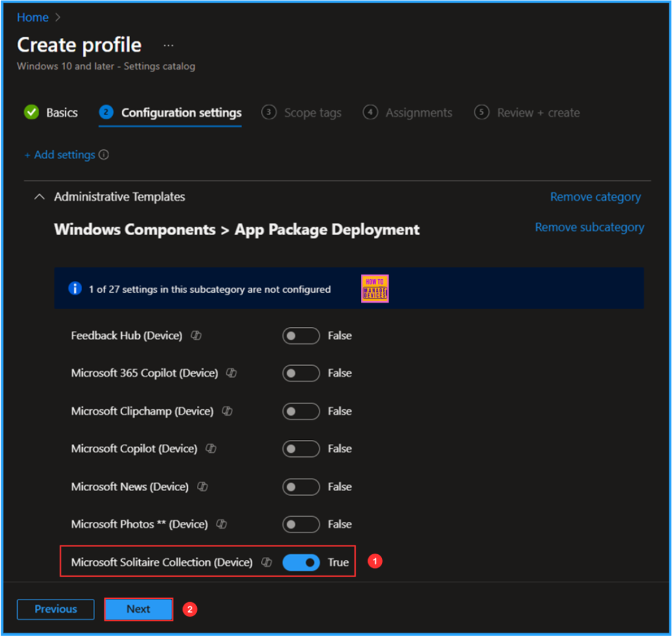The image size is (672, 637).
Task: Click the Next button
Action: (138, 609)
